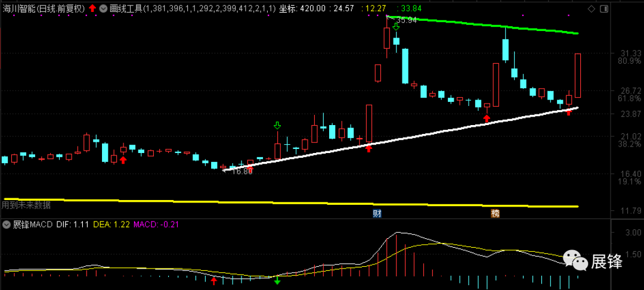Click the stock title 海川智能(日线.前复权)
The image size is (644, 290).
coord(43,8)
